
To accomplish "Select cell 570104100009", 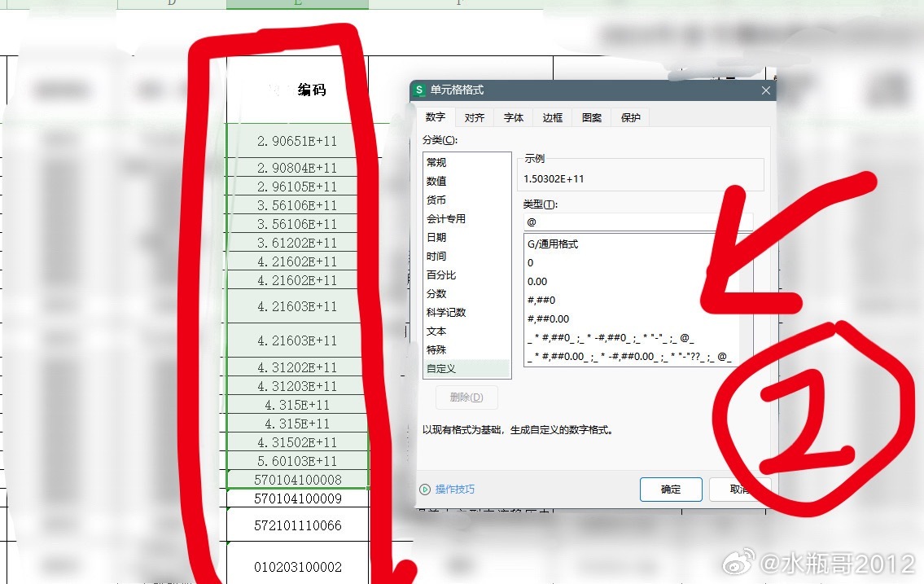I will [x=298, y=498].
